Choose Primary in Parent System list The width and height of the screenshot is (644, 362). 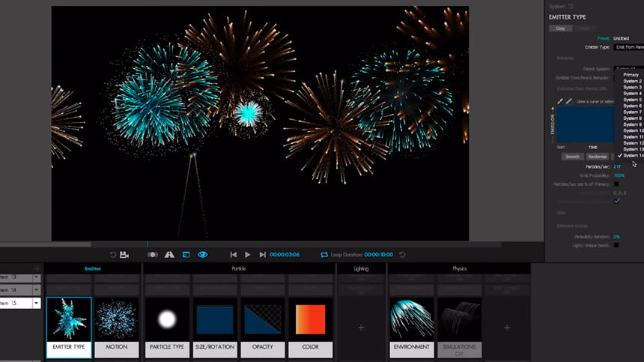(631, 75)
